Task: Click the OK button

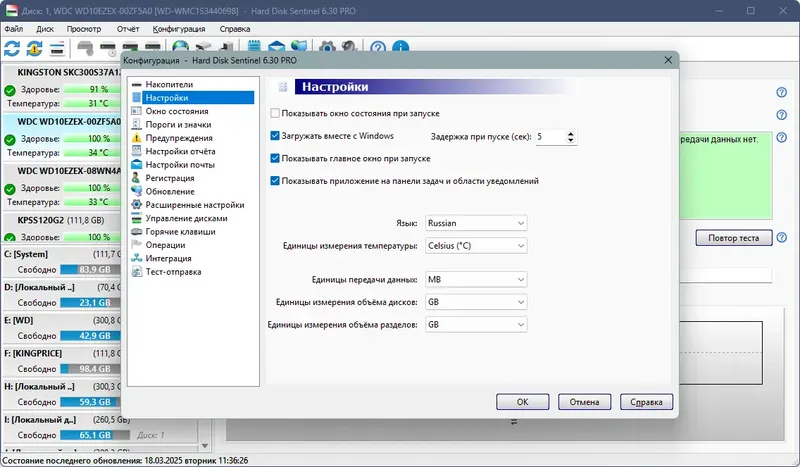Action: [522, 402]
